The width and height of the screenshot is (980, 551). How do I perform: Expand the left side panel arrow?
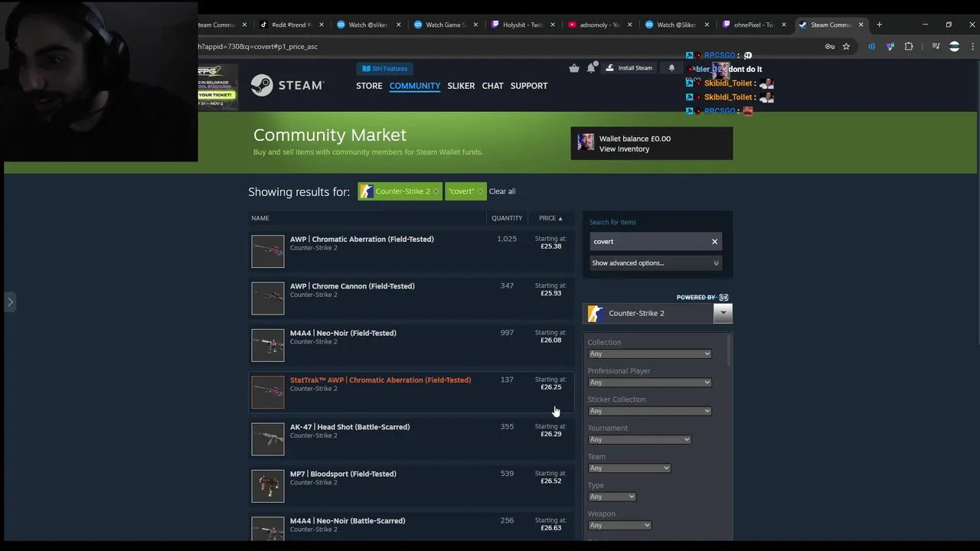[x=10, y=302]
